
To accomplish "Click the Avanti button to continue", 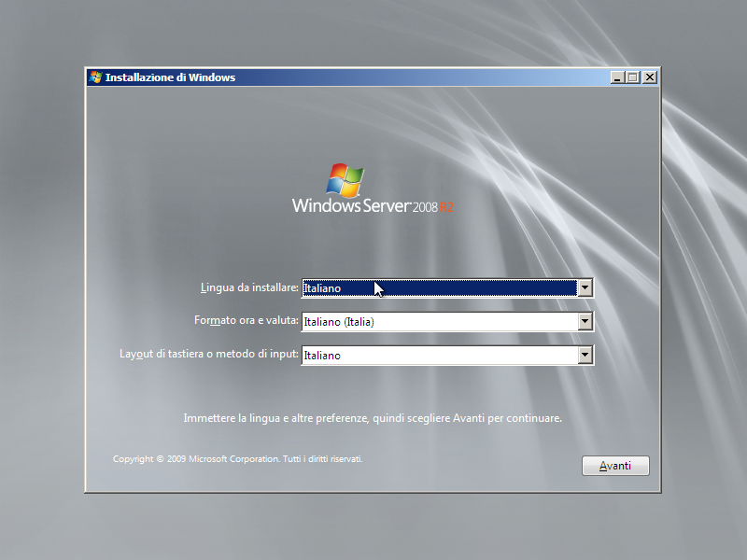I will (x=615, y=465).
